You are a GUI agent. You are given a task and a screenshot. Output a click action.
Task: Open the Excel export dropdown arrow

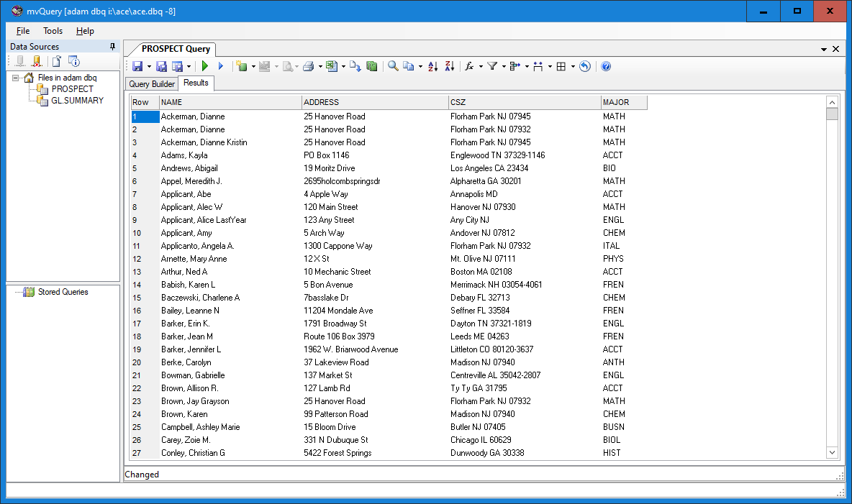pos(343,67)
